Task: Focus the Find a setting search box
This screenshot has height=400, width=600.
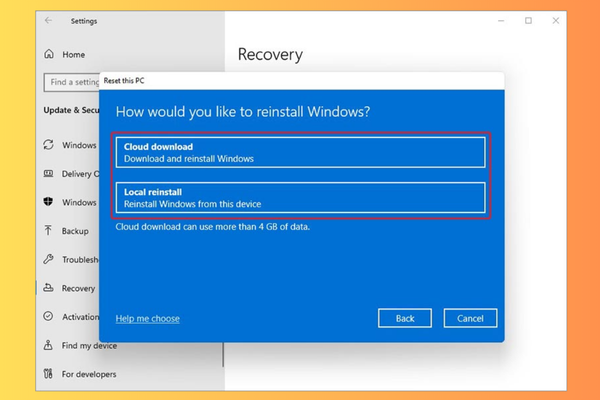Action: (72, 82)
